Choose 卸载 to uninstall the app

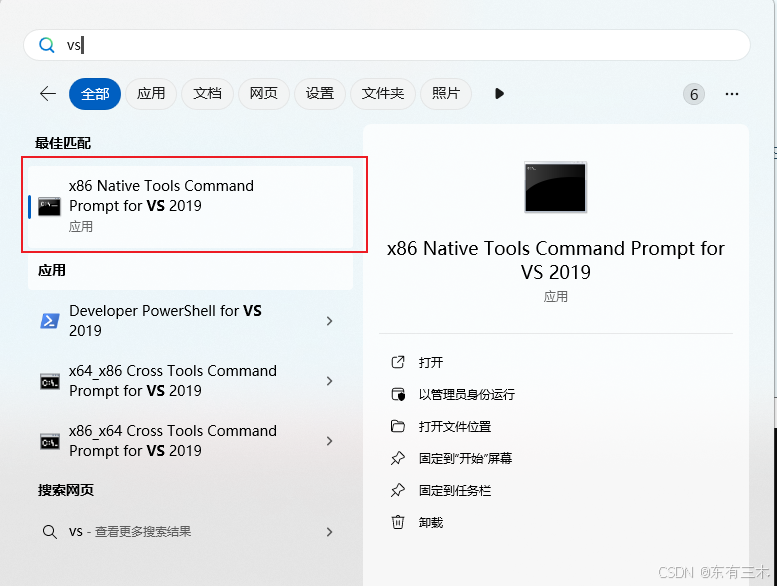(x=431, y=523)
